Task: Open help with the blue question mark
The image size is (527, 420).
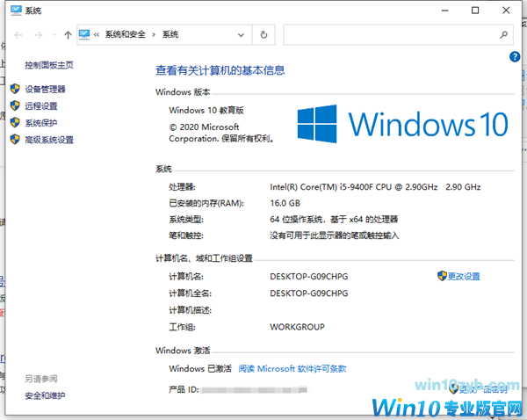Action: (515, 56)
